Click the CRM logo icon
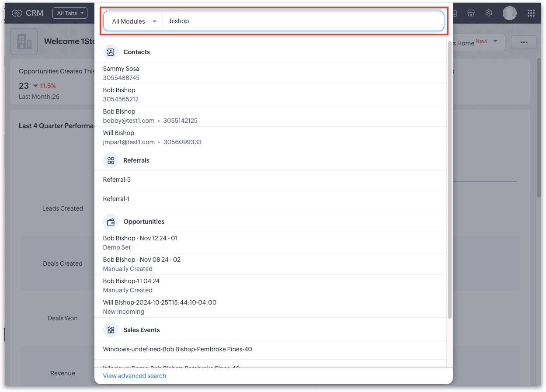The height and width of the screenshot is (392, 546). pyautogui.click(x=17, y=13)
